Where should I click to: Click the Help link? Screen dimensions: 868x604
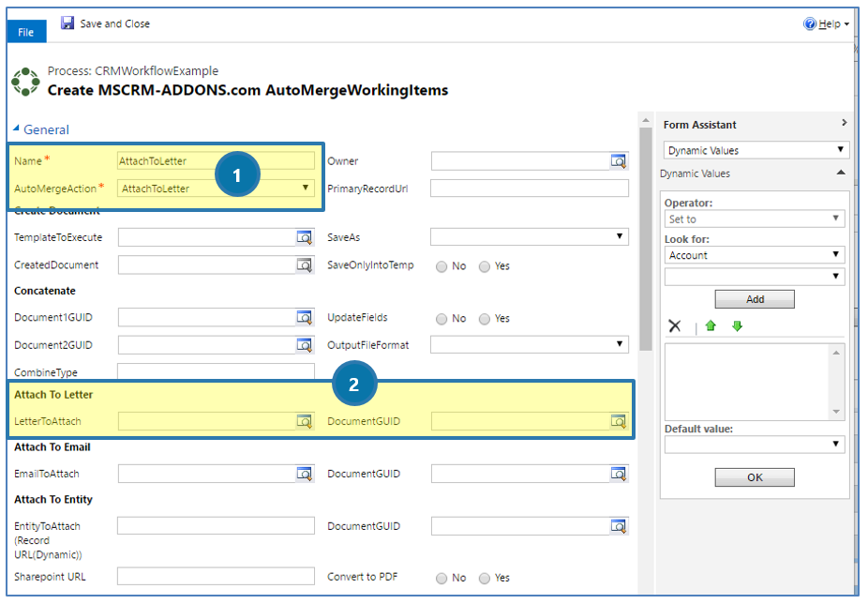coord(830,23)
